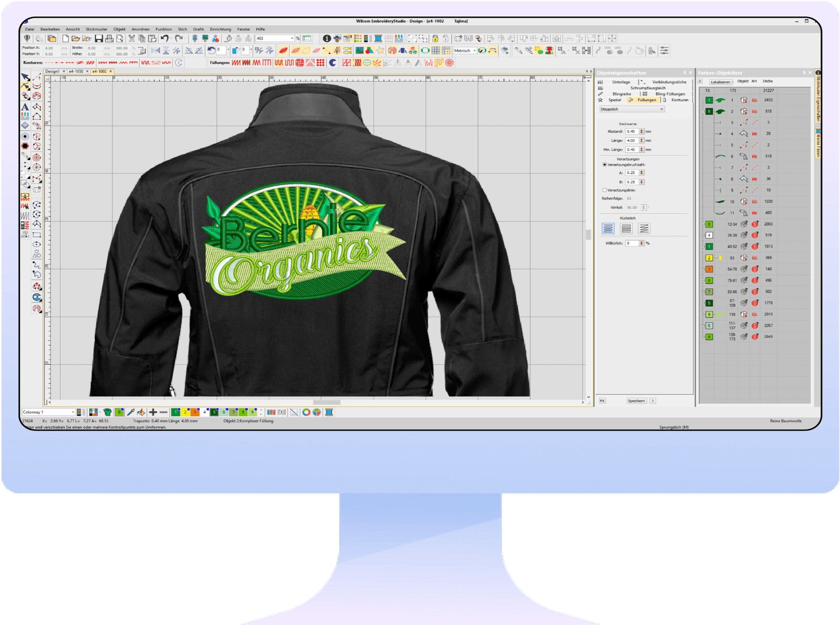The image size is (840, 625).
Task: Select yellow color swatch 2 in color bar
Action: [185, 412]
